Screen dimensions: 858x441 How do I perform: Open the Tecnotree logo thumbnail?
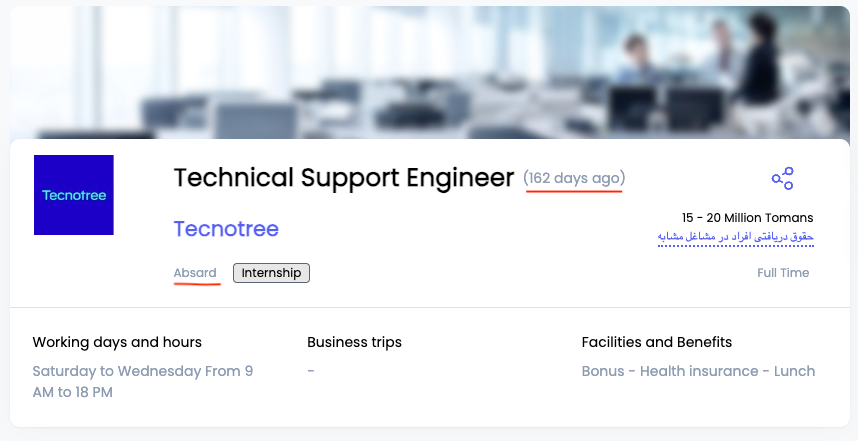(74, 195)
